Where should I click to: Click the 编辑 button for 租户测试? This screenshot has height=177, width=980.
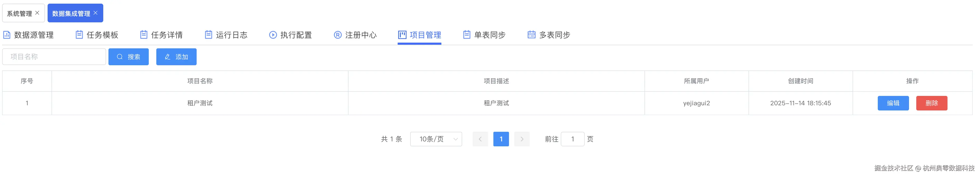pyautogui.click(x=893, y=103)
